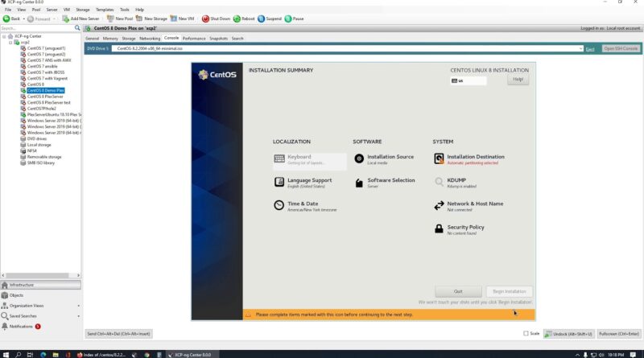Open Objects view in sidebar

pos(41,295)
